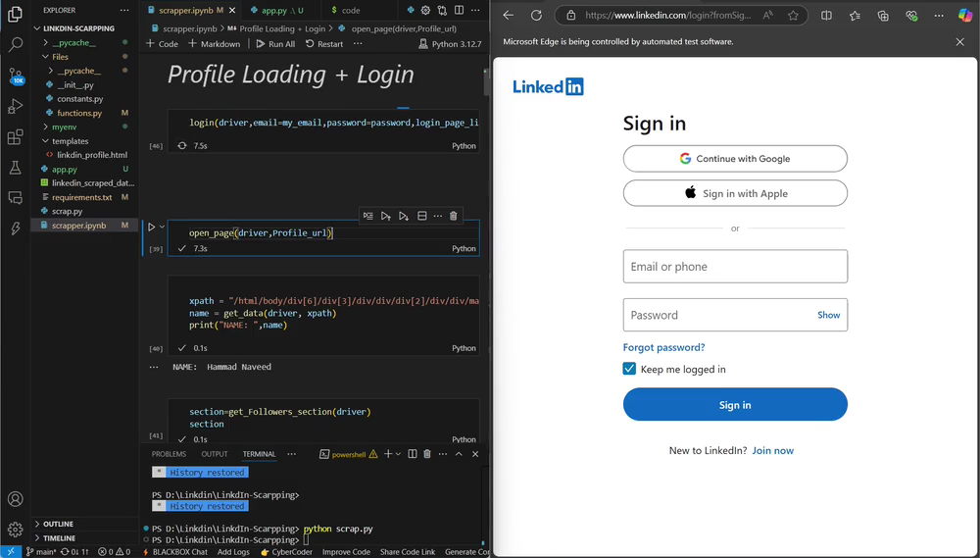Open Edge split screen icon
The image size is (980, 558).
pyautogui.click(x=826, y=16)
